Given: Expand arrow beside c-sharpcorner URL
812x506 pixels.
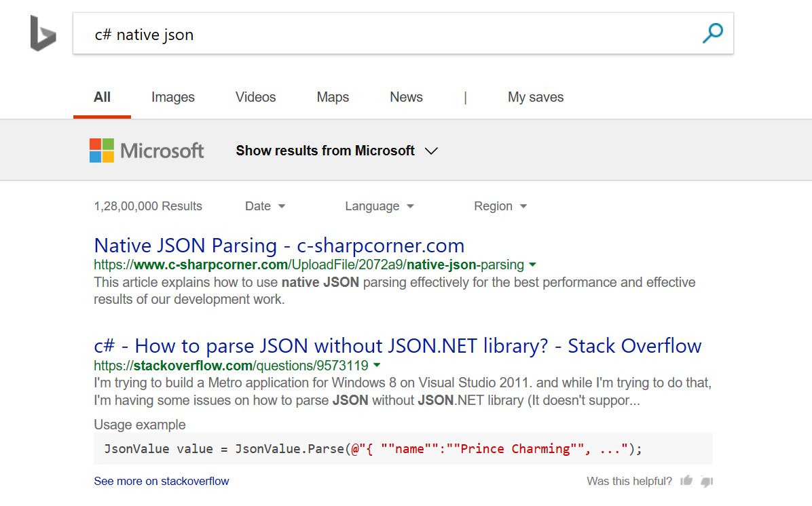Looking at the screenshot, I should (x=532, y=265).
